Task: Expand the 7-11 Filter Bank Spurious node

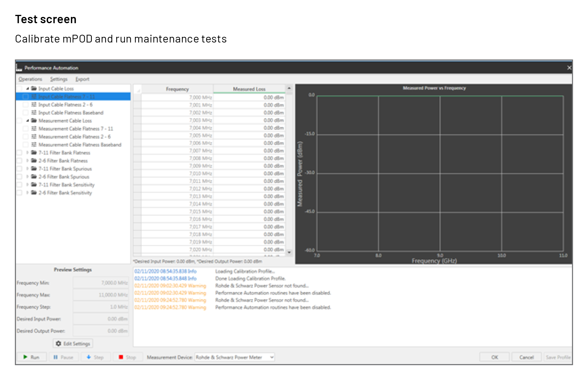Action: pos(27,169)
